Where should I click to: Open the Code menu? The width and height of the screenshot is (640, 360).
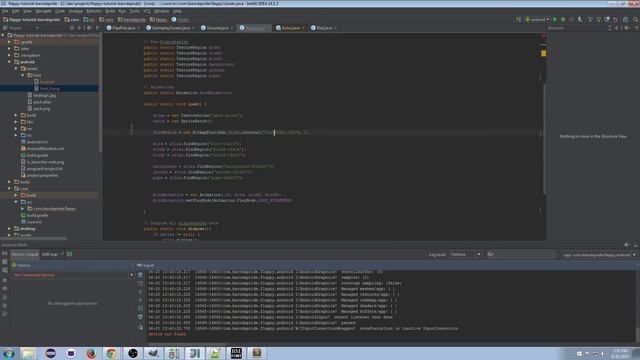[x=60, y=11]
